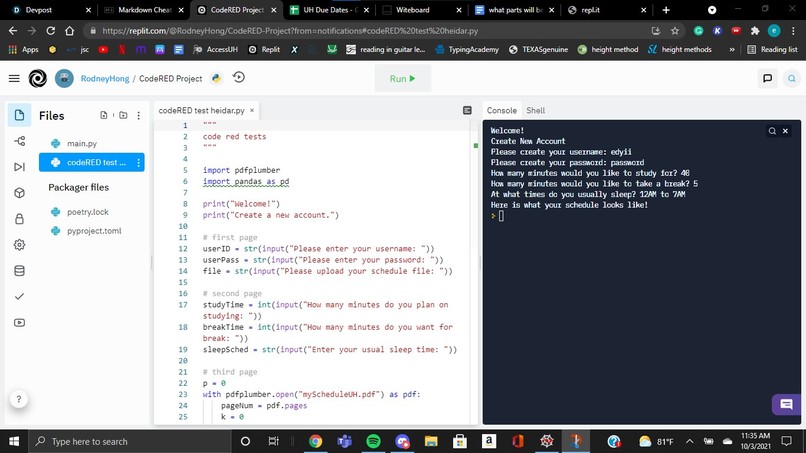Go back in the browser
The image size is (806, 453).
13,31
